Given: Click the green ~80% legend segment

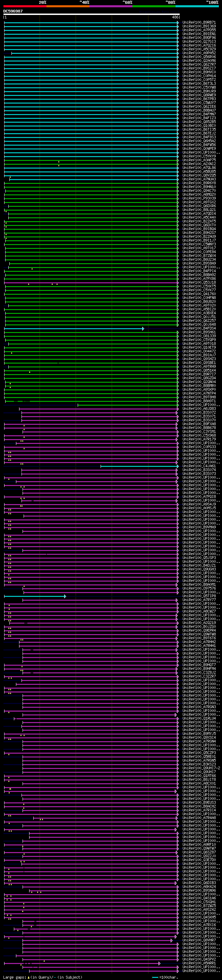Looking at the screenshot, I should point(154,6).
